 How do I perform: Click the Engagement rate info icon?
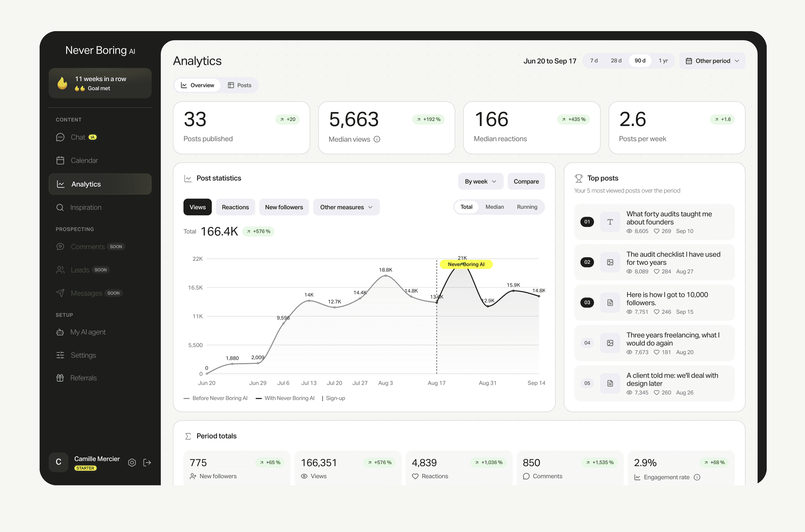(697, 478)
